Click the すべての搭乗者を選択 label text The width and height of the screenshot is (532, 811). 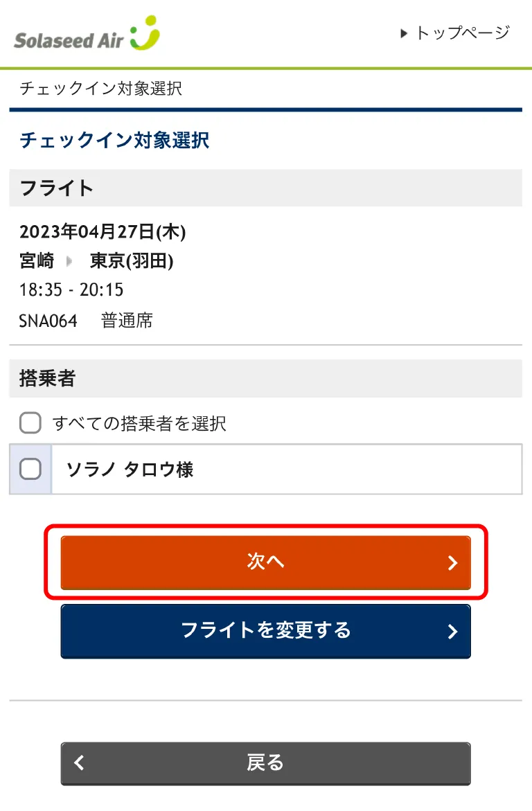click(x=139, y=423)
